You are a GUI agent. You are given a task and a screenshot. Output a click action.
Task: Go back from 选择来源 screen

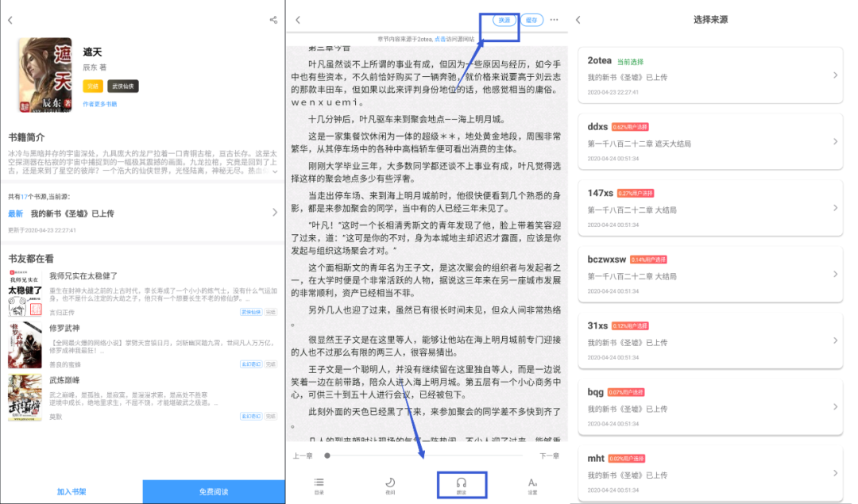578,20
